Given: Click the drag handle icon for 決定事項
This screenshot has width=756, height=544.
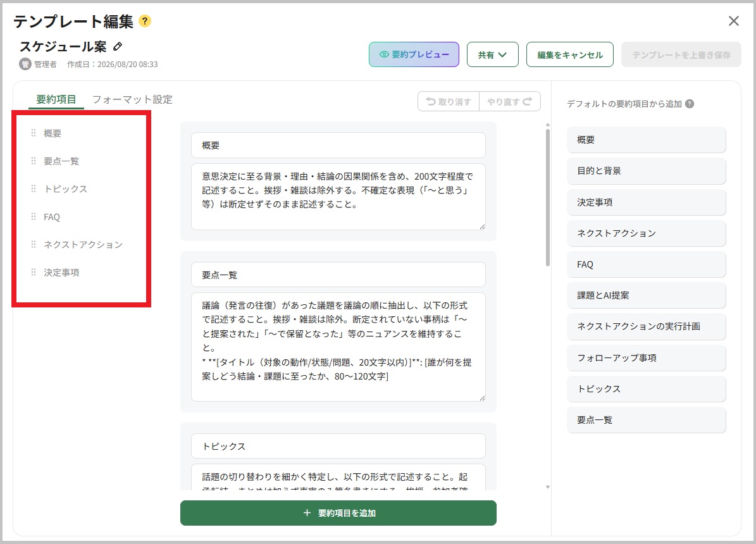Looking at the screenshot, I should (34, 272).
